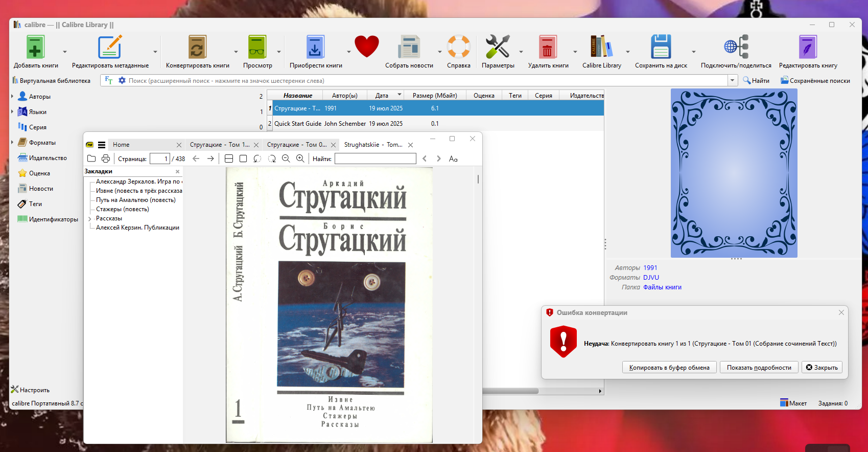Click Close (Закрыть) in error dialog
Screen dimensions: 868x452
click(x=822, y=367)
